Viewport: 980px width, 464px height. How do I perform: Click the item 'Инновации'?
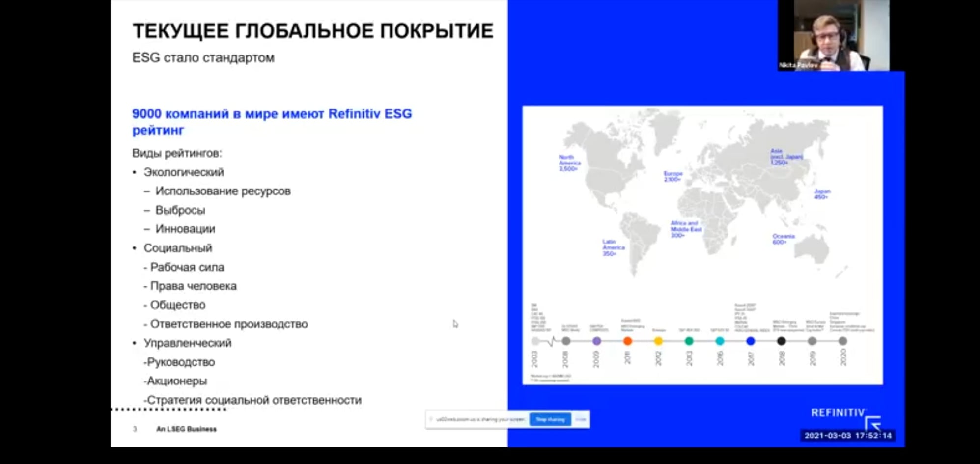(185, 229)
